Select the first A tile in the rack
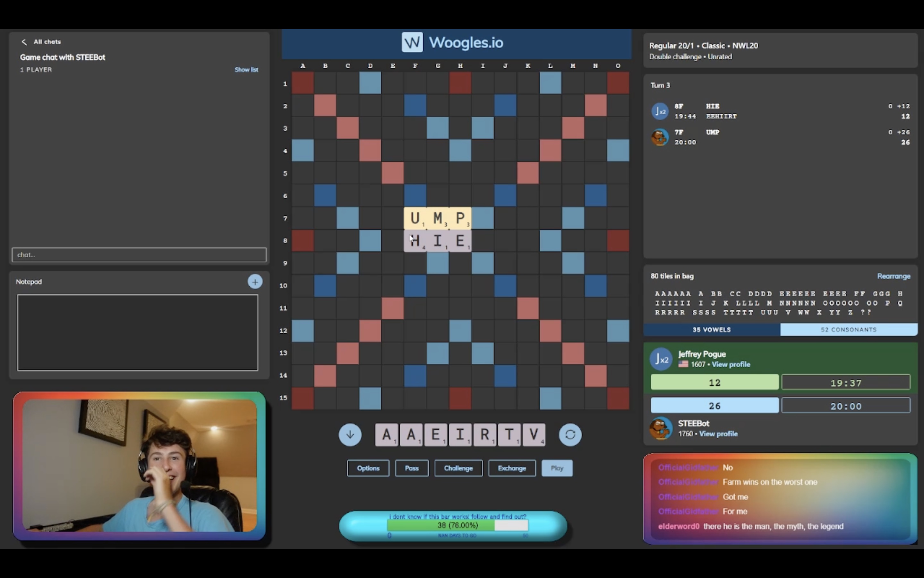 point(386,435)
